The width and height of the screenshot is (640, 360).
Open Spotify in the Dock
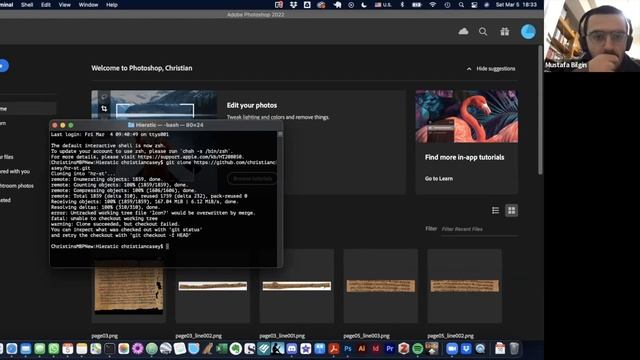point(418,349)
